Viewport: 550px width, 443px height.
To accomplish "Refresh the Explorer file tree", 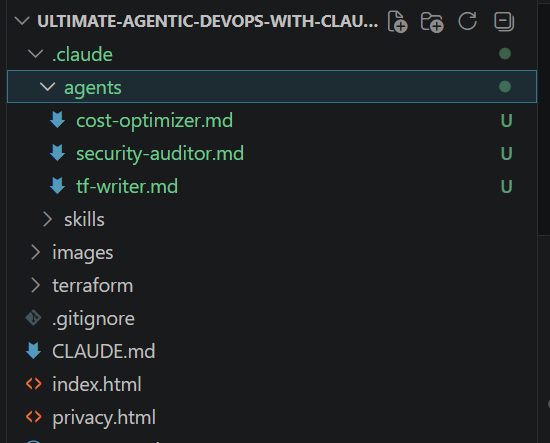I will 468,21.
